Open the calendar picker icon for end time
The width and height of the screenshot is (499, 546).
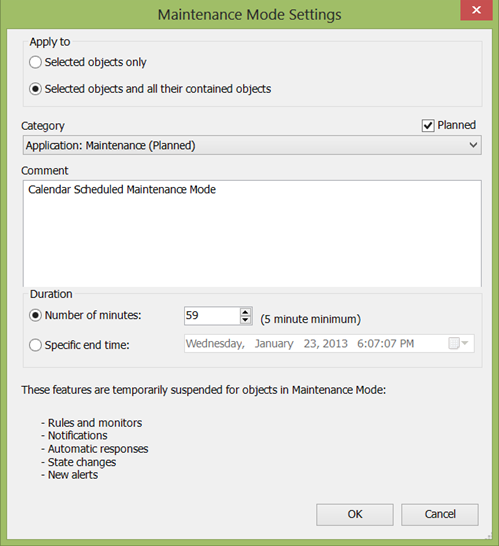(458, 343)
